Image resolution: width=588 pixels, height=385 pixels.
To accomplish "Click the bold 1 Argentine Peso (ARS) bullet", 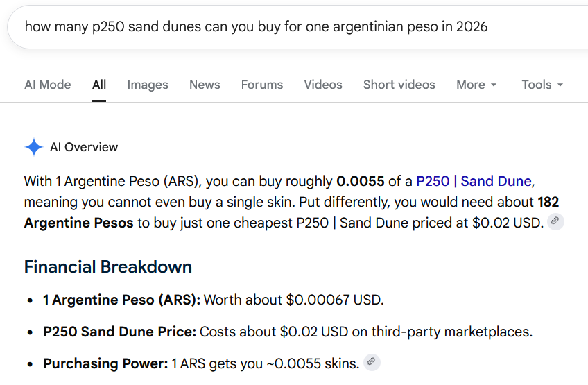I will 121,300.
